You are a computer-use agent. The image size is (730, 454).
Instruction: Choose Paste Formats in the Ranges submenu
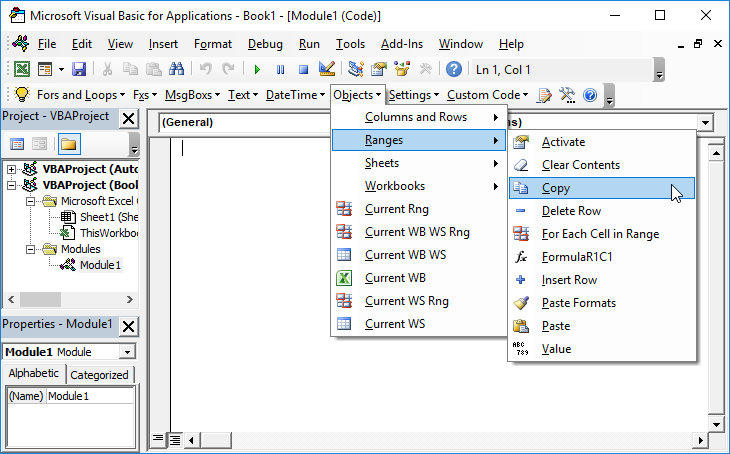(578, 302)
